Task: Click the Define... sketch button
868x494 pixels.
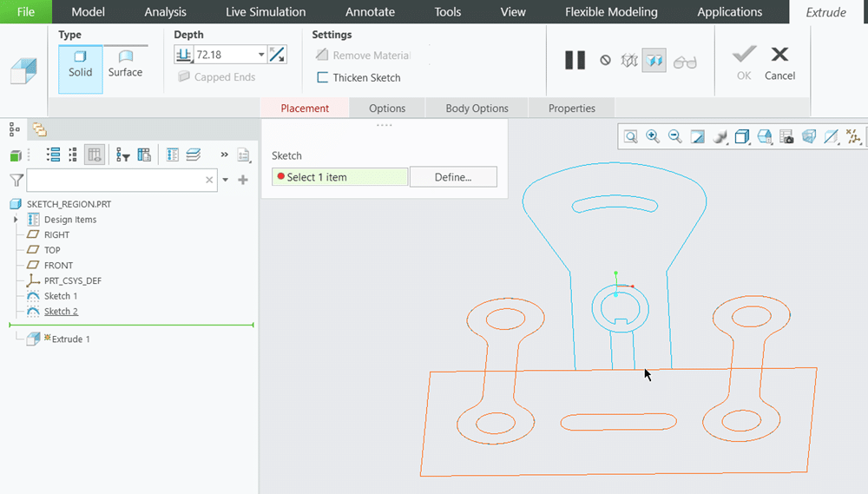Action: 453,177
